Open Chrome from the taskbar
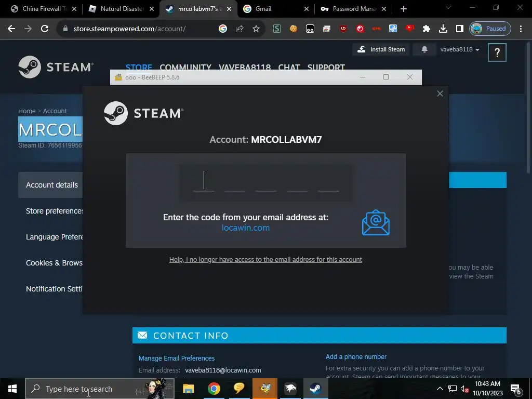Image resolution: width=532 pixels, height=399 pixels. pyautogui.click(x=214, y=389)
